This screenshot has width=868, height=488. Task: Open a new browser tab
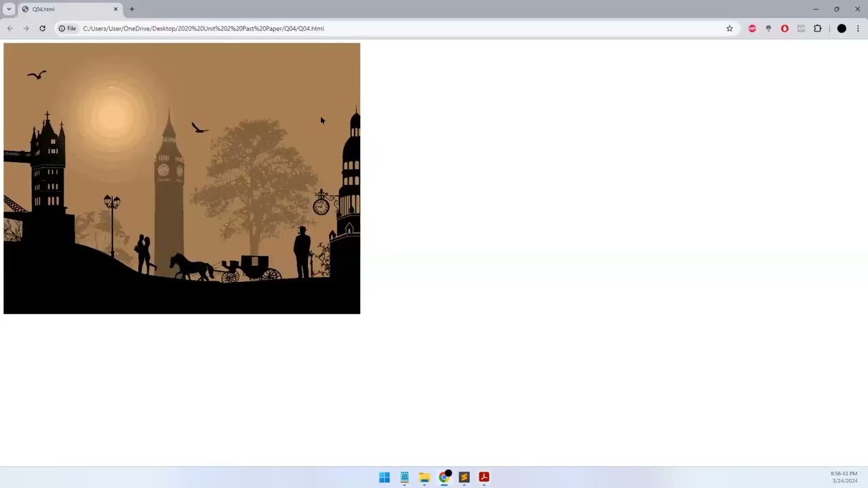click(132, 9)
